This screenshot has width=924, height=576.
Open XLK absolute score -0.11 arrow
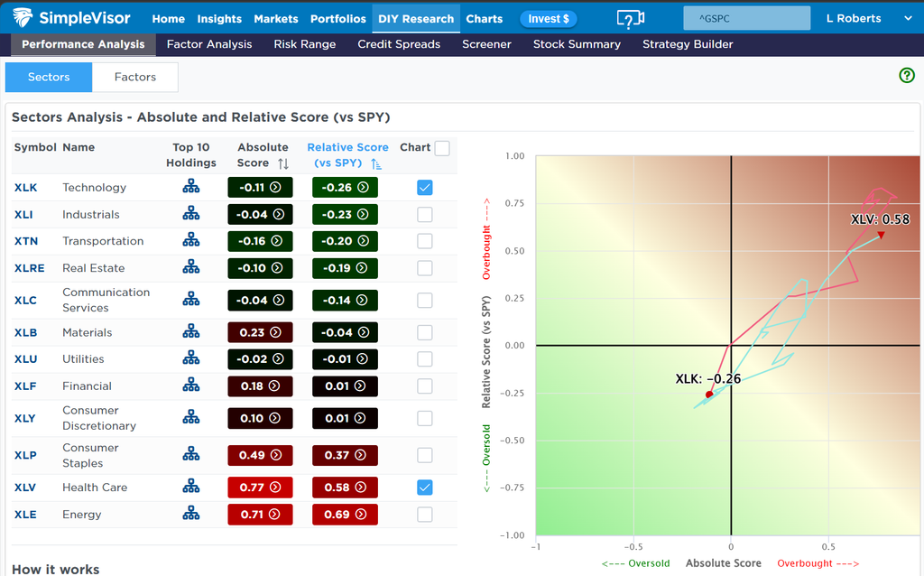tap(275, 188)
